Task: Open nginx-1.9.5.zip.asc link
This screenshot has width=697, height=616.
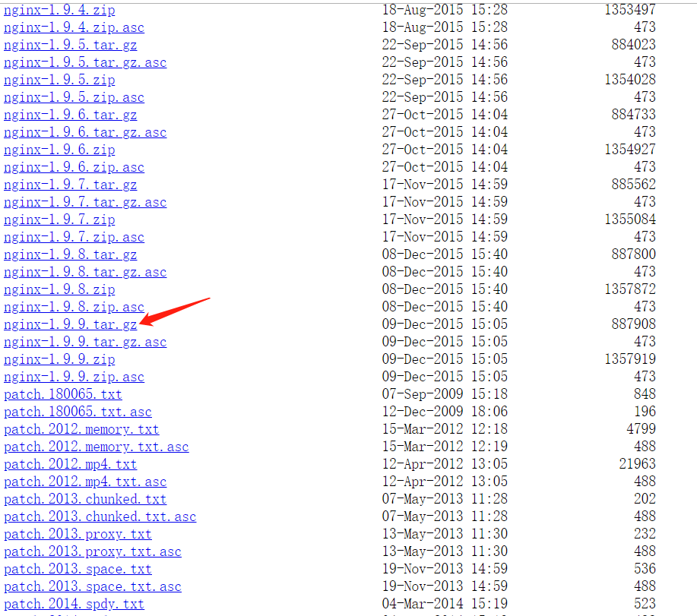Action: (74, 97)
